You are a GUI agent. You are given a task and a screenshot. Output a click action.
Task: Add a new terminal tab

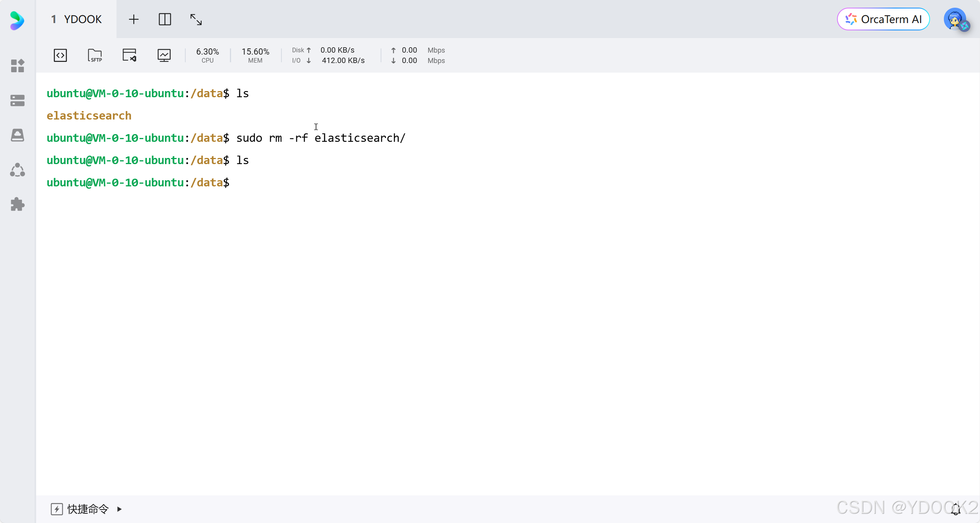click(133, 19)
